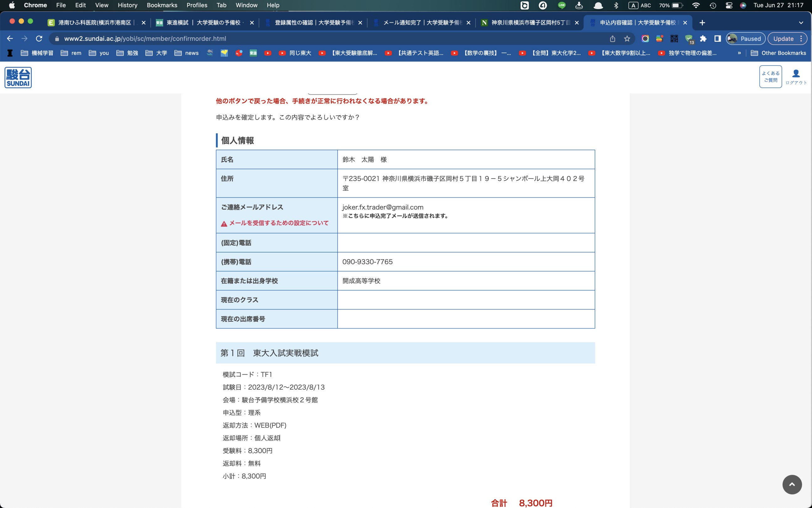This screenshot has height=508, width=812.
Task: Open the Profiles menu
Action: click(197, 5)
